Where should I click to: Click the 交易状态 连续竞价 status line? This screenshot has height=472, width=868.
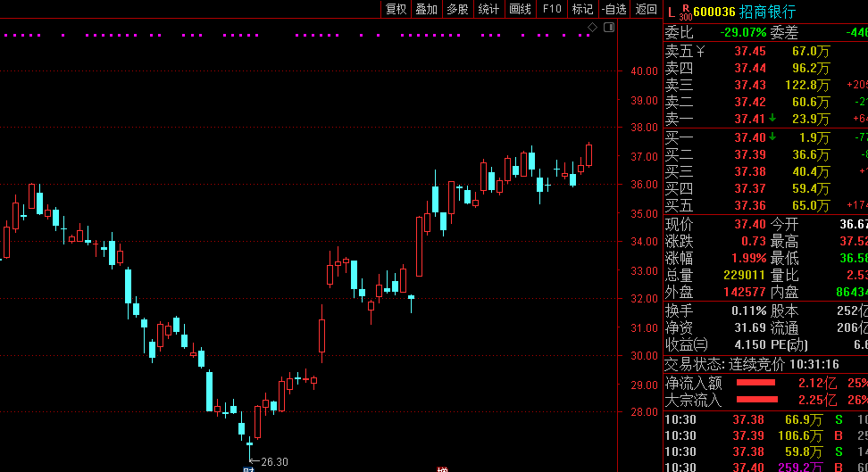click(x=752, y=364)
